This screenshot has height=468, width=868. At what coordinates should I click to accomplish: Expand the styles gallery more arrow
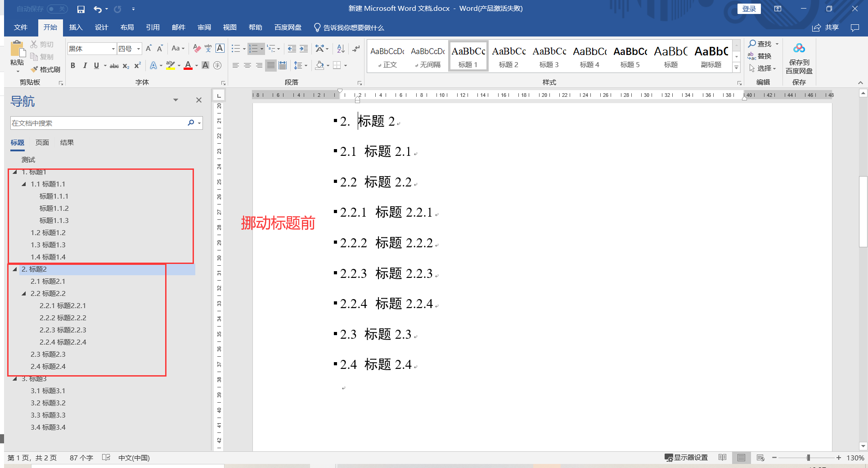pyautogui.click(x=737, y=68)
